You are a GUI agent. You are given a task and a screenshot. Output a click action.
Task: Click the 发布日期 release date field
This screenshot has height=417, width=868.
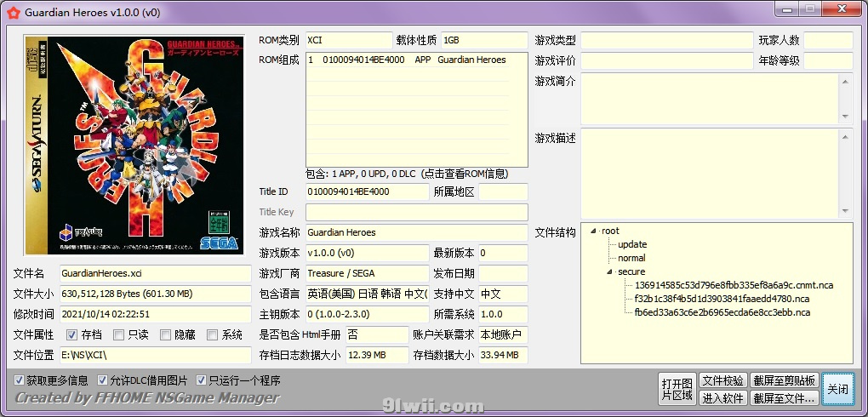tap(503, 273)
